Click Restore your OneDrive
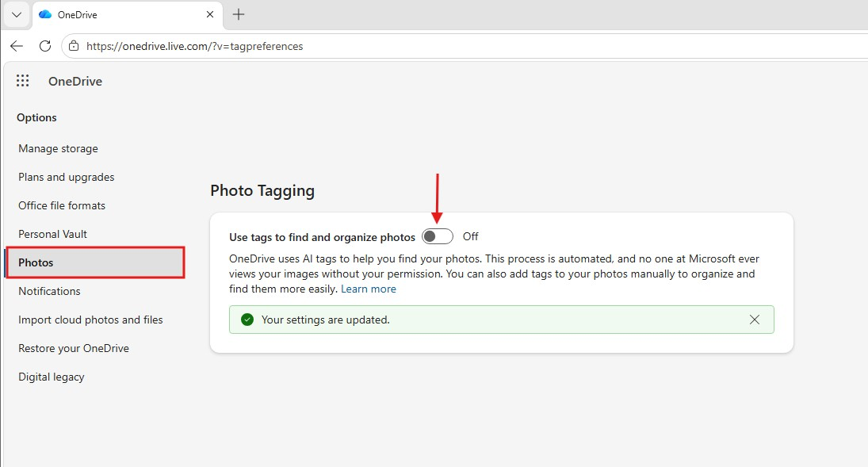868x467 pixels. click(x=74, y=348)
